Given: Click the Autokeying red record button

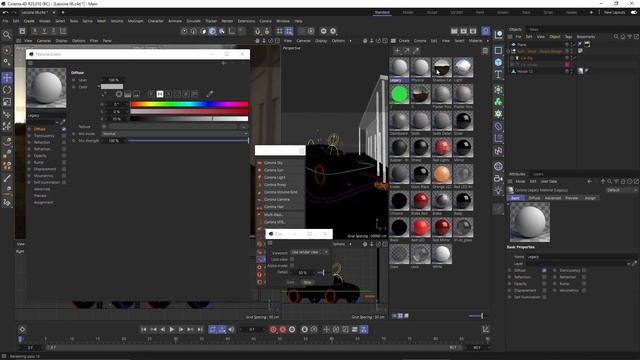Looking at the screenshot, I should click(x=282, y=329).
